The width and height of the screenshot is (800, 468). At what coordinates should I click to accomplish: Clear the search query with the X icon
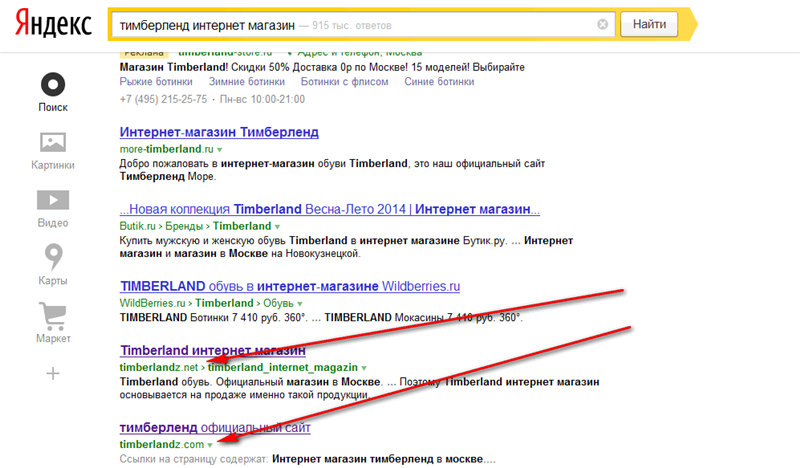pos(603,24)
